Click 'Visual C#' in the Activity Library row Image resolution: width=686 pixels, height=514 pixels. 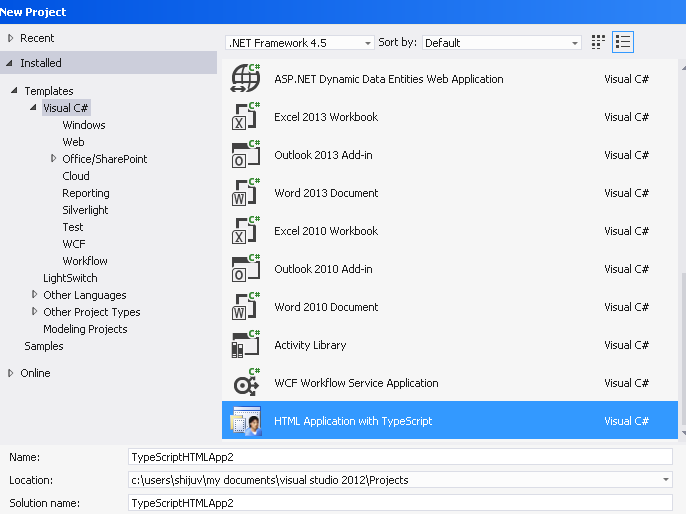pos(626,346)
